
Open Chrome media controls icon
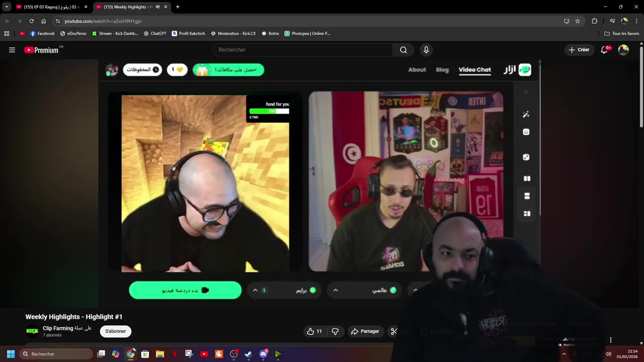[x=612, y=21]
